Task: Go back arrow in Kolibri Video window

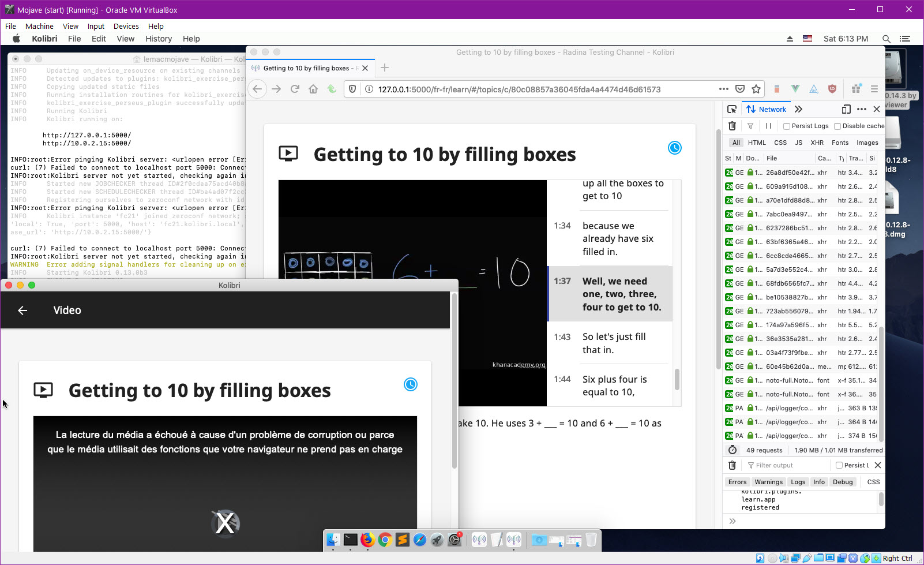Action: (22, 310)
